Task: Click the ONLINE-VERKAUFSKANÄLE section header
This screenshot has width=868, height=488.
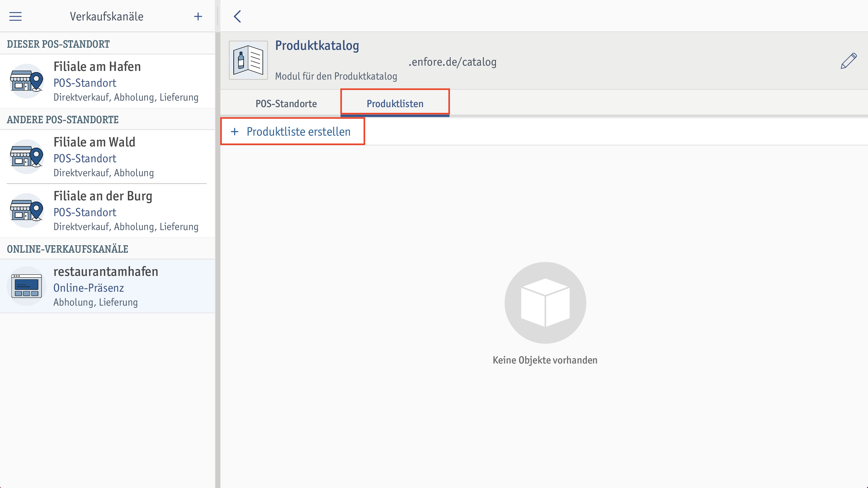Action: (x=67, y=249)
